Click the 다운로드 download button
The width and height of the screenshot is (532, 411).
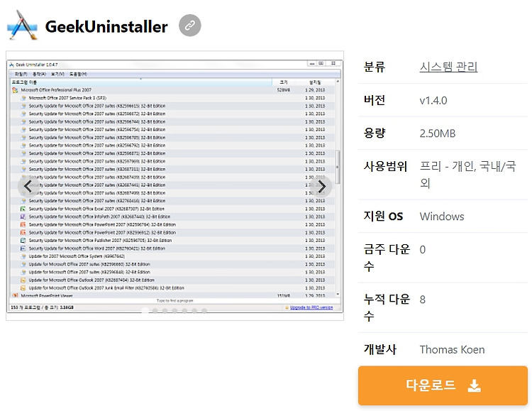(x=443, y=385)
